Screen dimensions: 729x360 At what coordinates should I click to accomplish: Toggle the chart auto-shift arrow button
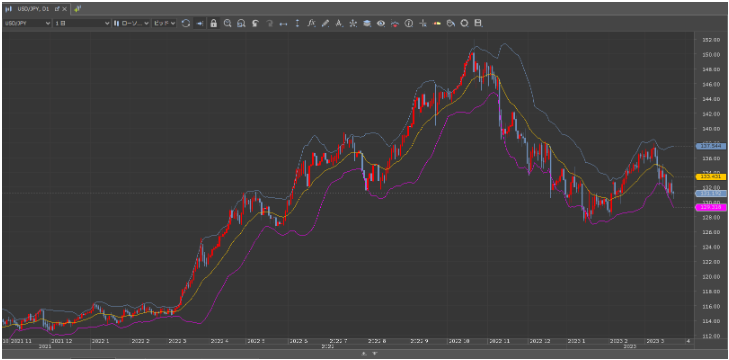pyautogui.click(x=199, y=23)
